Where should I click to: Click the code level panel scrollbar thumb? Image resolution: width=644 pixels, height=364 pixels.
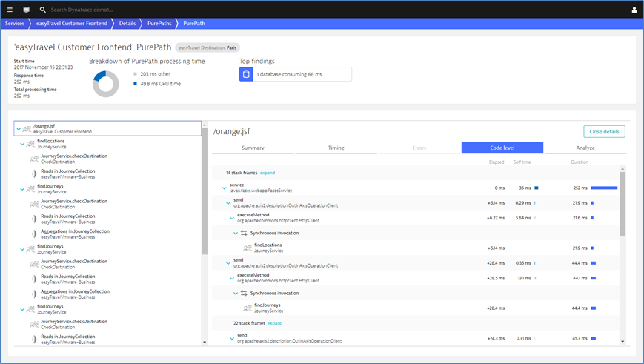pos(623,204)
